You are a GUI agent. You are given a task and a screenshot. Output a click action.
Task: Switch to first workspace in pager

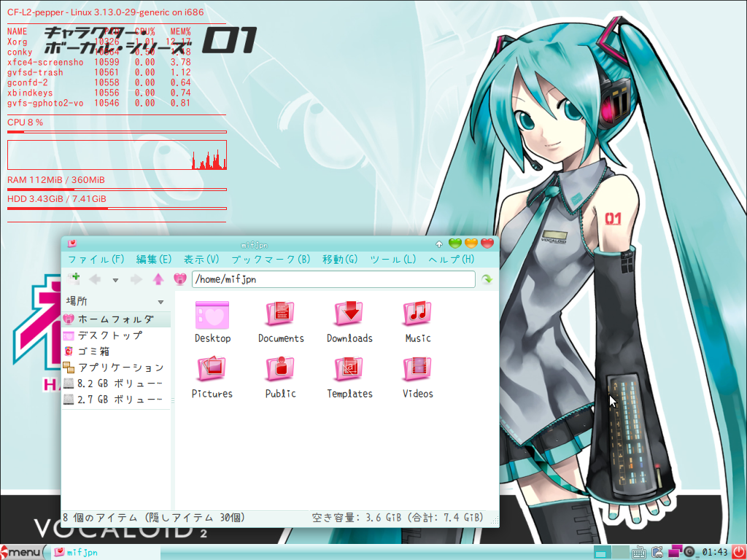coord(603,553)
